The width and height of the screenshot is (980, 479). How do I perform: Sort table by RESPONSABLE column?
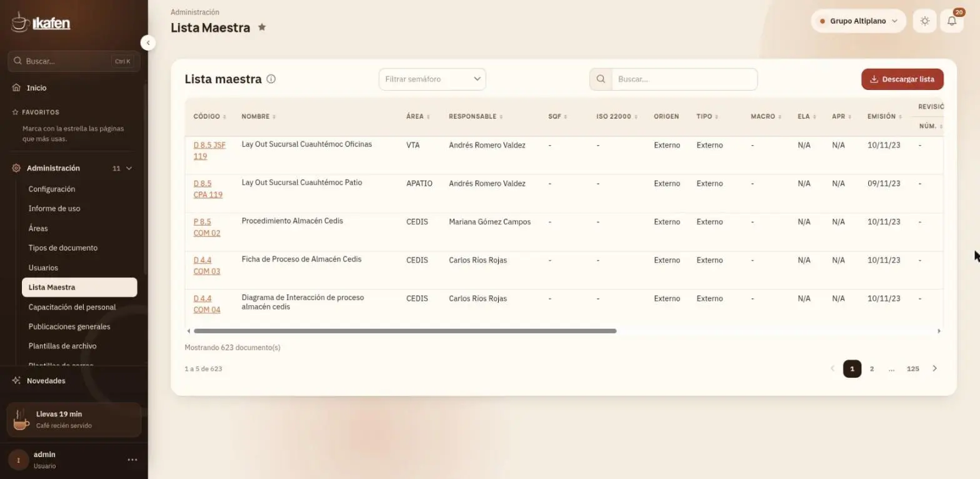pos(476,116)
